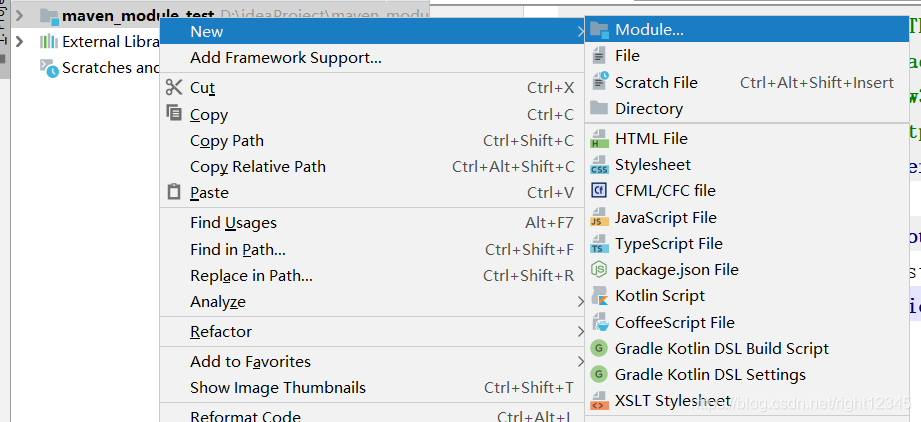921x422 pixels.
Task: Click the JavaScript File JS icon
Action: click(599, 217)
